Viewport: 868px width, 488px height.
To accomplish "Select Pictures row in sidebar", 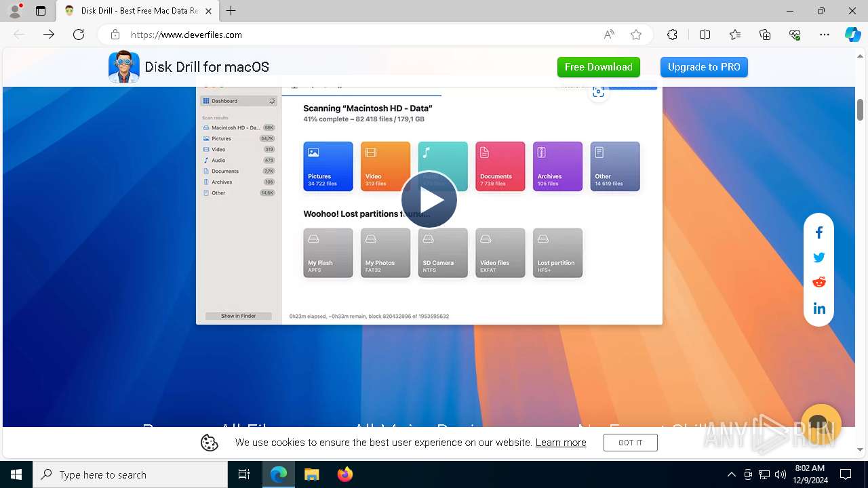I will [x=239, y=138].
